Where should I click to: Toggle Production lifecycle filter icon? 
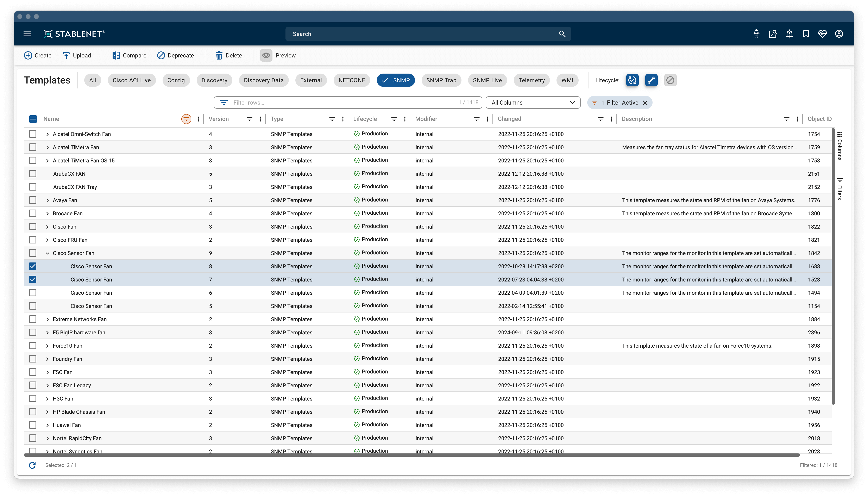coord(632,80)
